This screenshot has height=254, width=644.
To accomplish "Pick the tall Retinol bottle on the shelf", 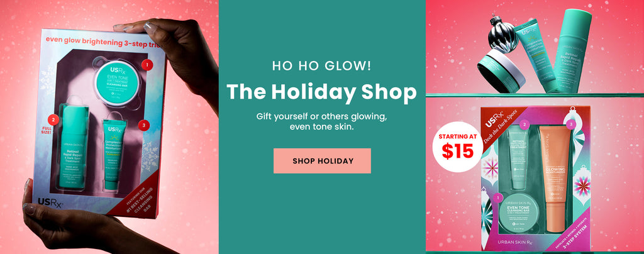I will (572, 50).
